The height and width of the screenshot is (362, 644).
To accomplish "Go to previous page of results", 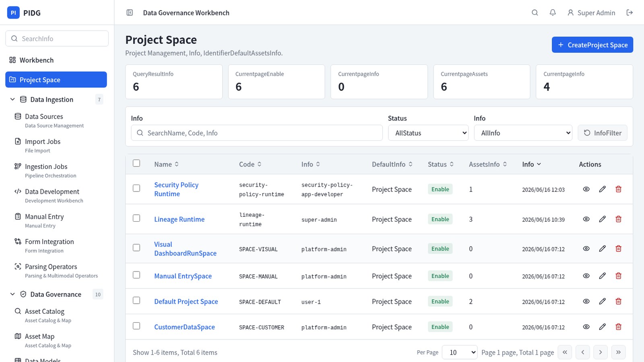I will pos(582,352).
